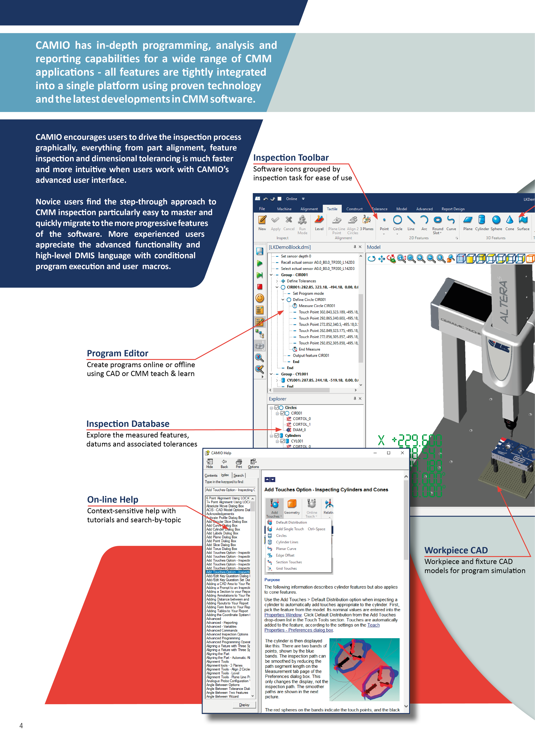This screenshot has height=756, width=535.
Task: Toggle the Circles checkbox in Explorer
Action: [x=277, y=408]
